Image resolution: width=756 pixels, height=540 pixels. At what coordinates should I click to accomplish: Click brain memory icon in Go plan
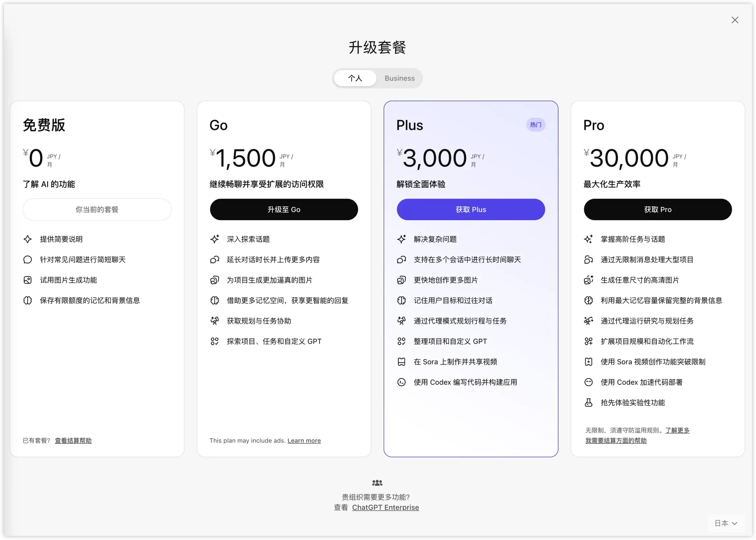(x=215, y=301)
